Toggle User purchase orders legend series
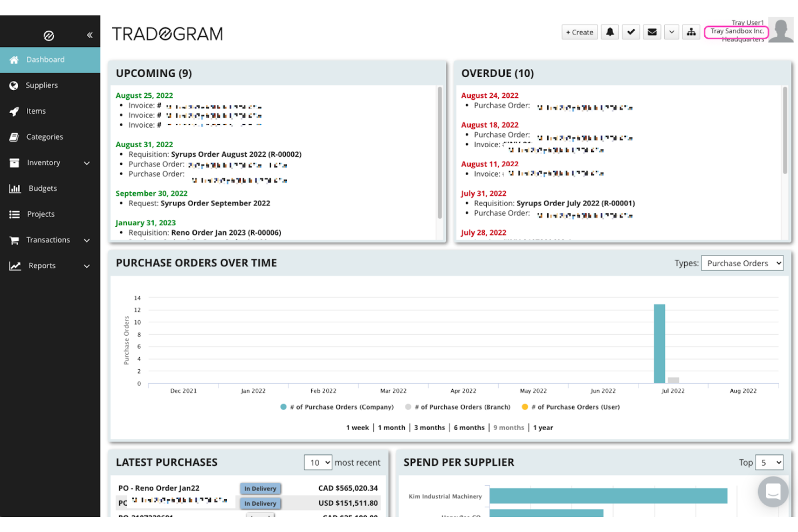This screenshot has height=532, width=798. click(571, 407)
